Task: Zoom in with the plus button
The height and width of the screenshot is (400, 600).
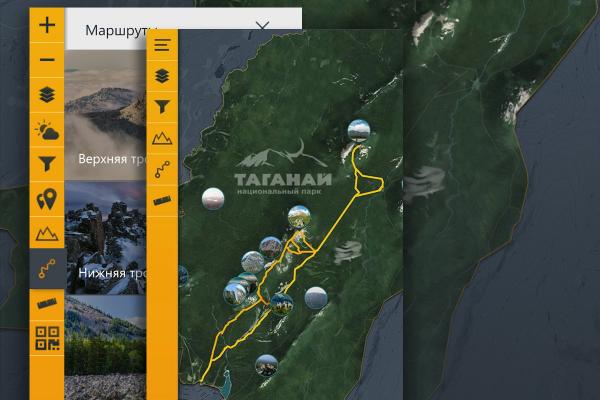Action: [x=47, y=25]
